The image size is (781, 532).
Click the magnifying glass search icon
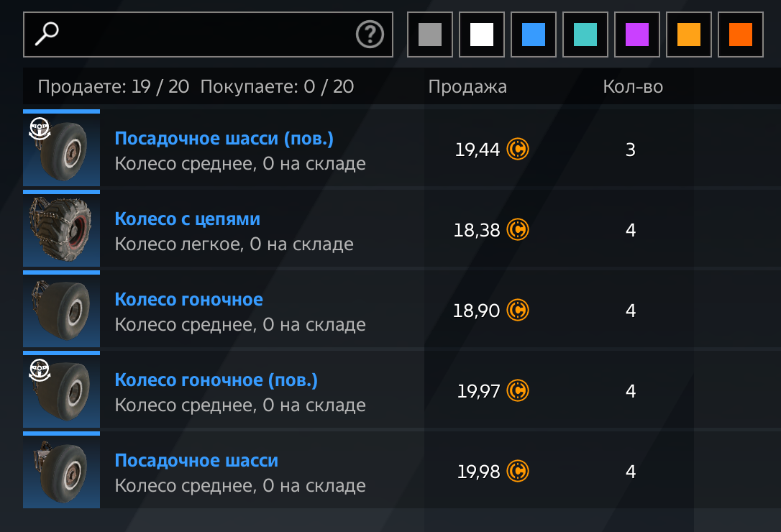[x=47, y=34]
